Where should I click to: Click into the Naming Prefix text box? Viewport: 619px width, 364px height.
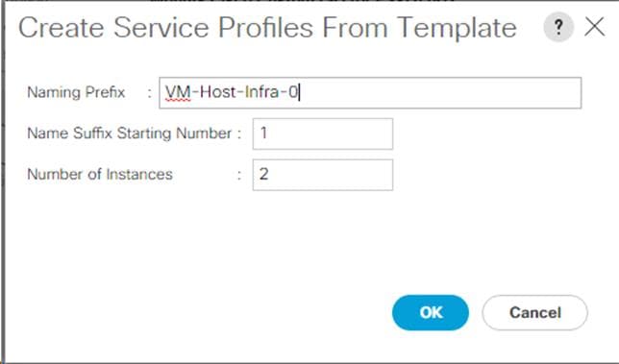pos(370,92)
